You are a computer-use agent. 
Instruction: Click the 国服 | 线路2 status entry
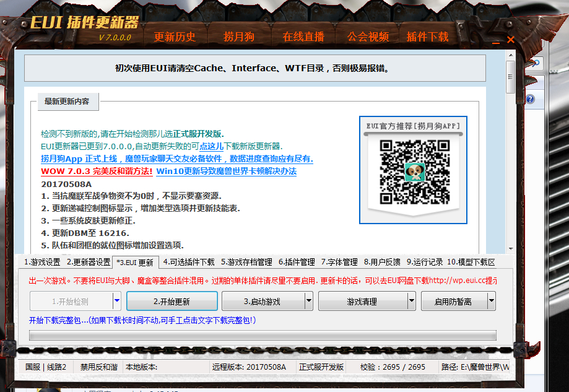point(46,367)
